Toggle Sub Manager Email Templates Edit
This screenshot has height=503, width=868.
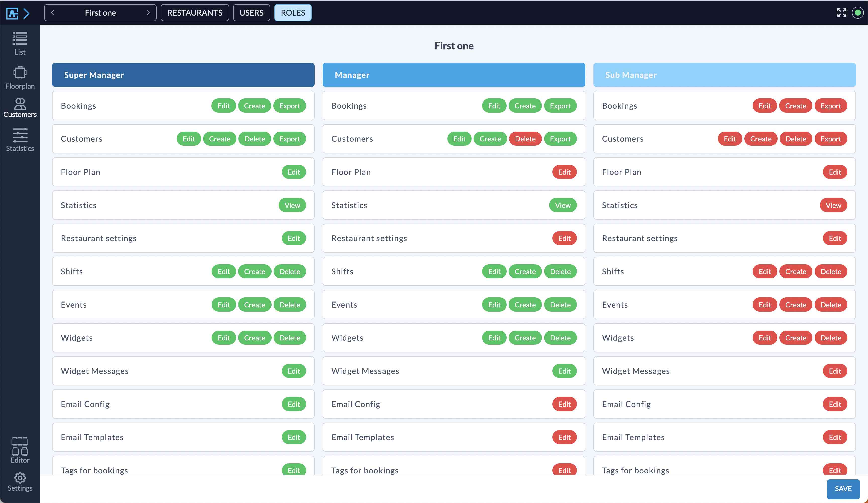point(835,437)
